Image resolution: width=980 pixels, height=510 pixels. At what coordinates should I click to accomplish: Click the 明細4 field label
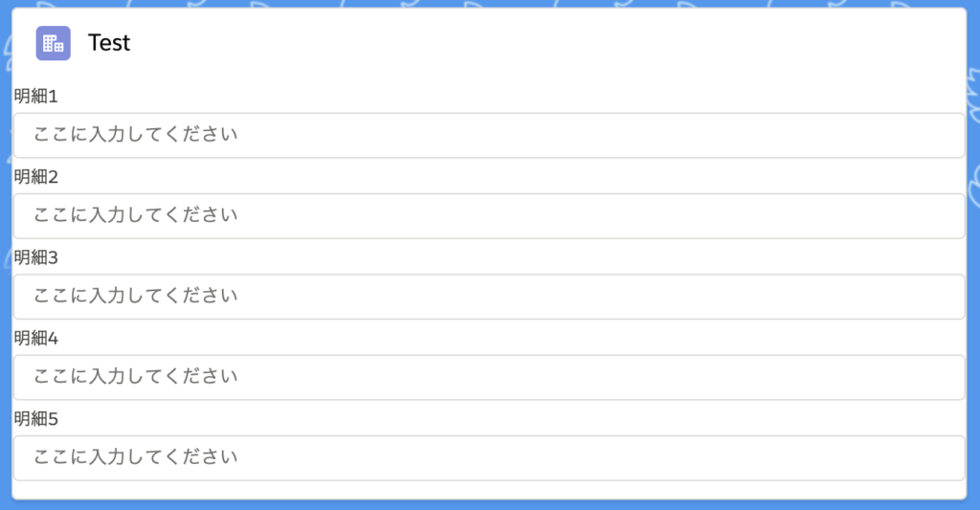(x=35, y=338)
